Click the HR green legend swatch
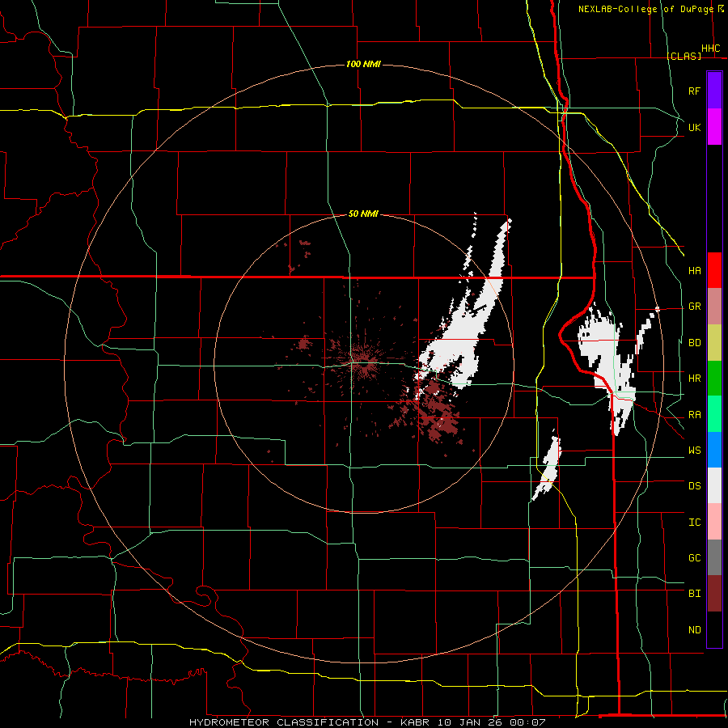This screenshot has height=728, width=728. pos(714,379)
